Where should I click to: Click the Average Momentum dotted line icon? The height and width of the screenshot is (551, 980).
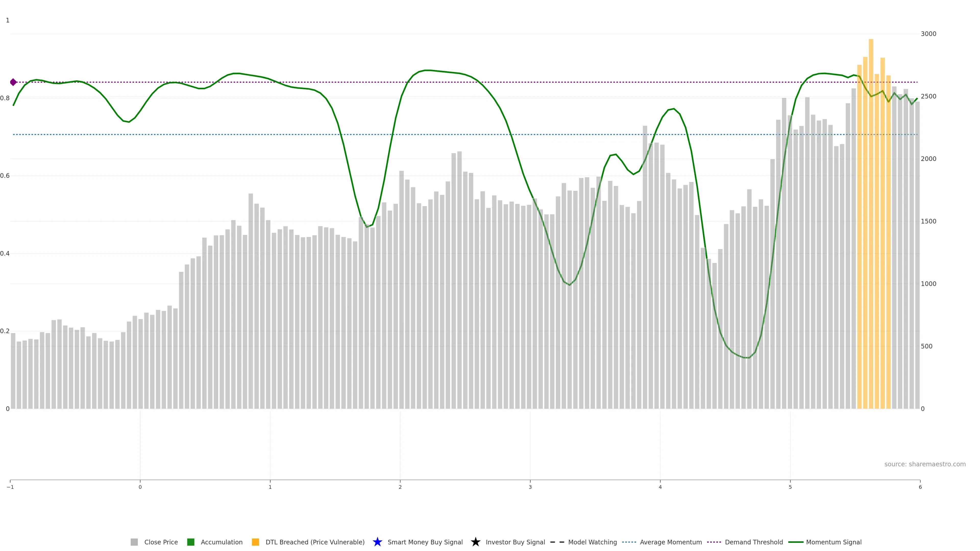tap(629, 542)
